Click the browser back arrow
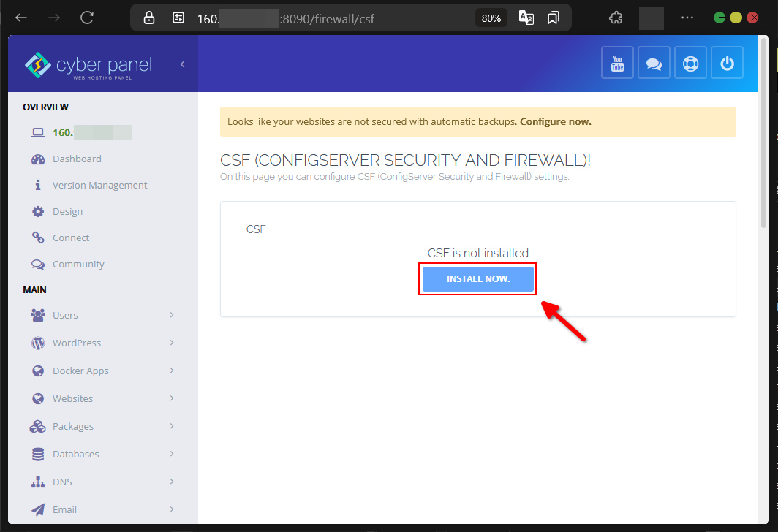The height and width of the screenshot is (532, 778). click(x=20, y=18)
